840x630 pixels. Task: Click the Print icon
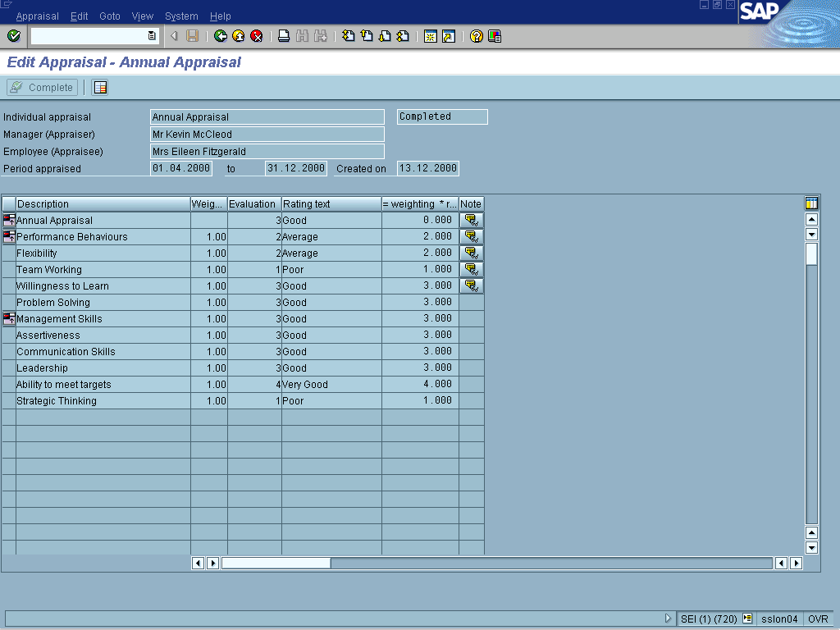pos(284,36)
